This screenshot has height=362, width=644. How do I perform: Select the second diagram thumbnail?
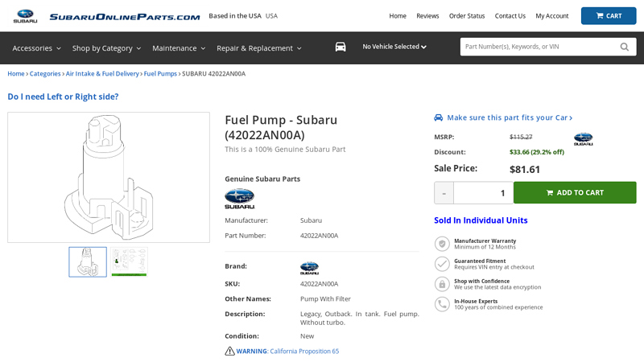[x=130, y=261]
